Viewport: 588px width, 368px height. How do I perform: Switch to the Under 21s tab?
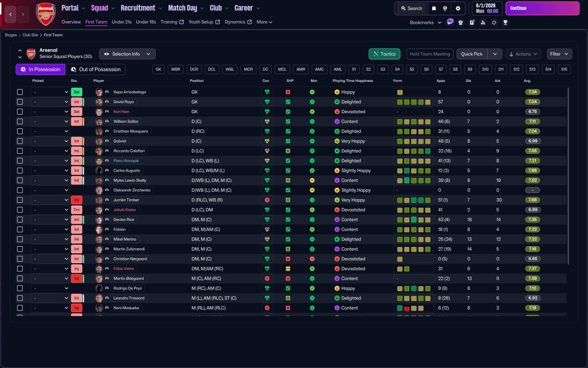pos(122,22)
